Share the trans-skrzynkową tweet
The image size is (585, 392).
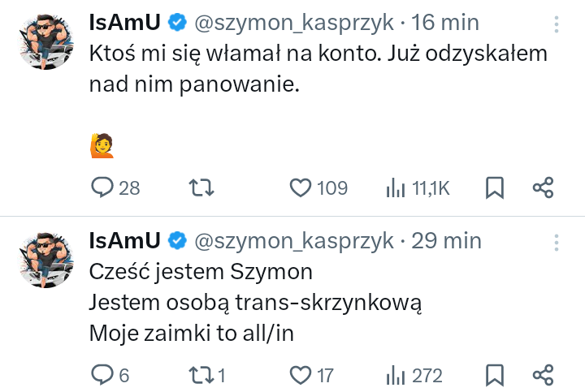[x=543, y=375]
